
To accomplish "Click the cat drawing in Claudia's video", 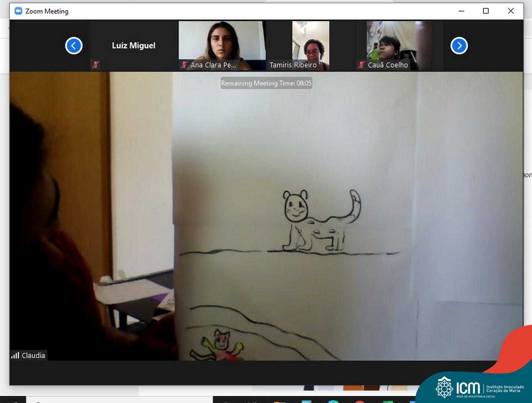I will [320, 223].
